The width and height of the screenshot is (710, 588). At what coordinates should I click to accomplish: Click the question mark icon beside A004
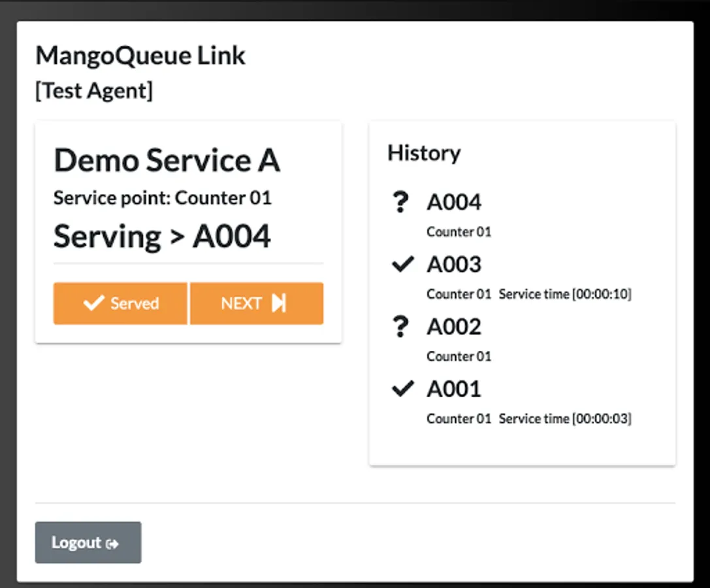402,203
